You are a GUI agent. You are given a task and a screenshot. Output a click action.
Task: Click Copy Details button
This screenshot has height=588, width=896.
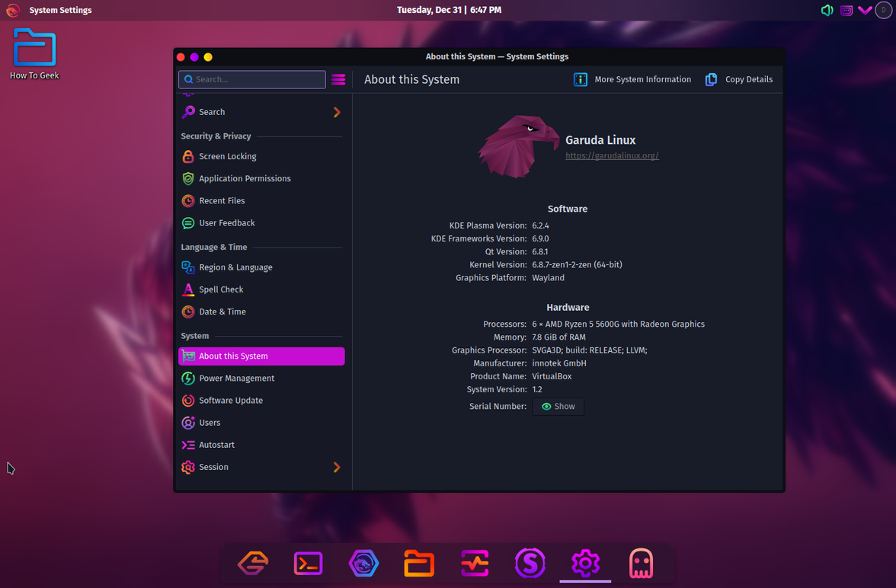pos(739,79)
